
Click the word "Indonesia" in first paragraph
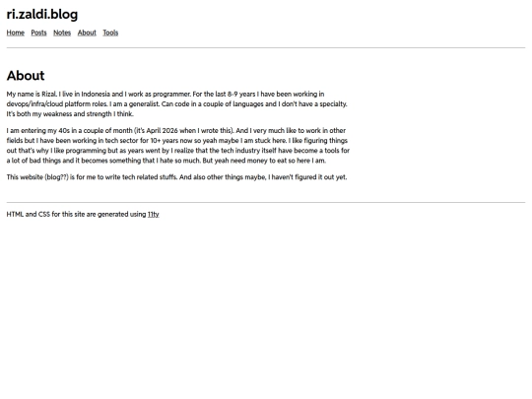point(96,94)
